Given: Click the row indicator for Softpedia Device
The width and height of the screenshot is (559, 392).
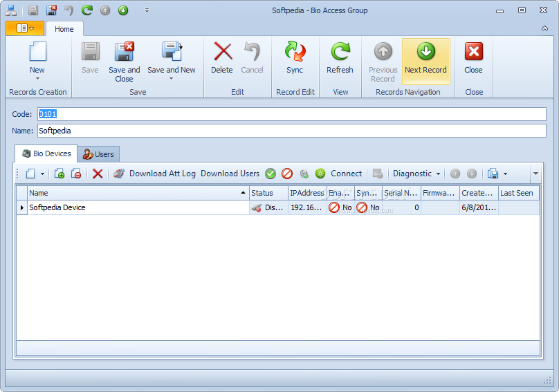Looking at the screenshot, I should pos(21,207).
